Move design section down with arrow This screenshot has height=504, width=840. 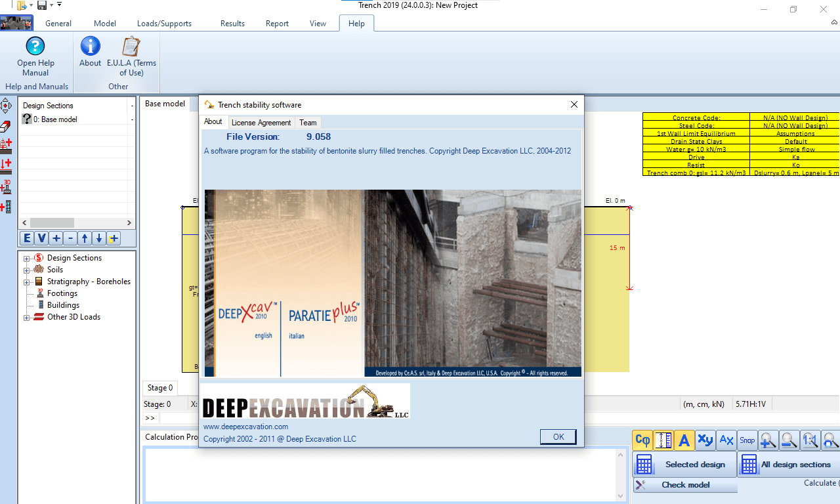tap(99, 238)
